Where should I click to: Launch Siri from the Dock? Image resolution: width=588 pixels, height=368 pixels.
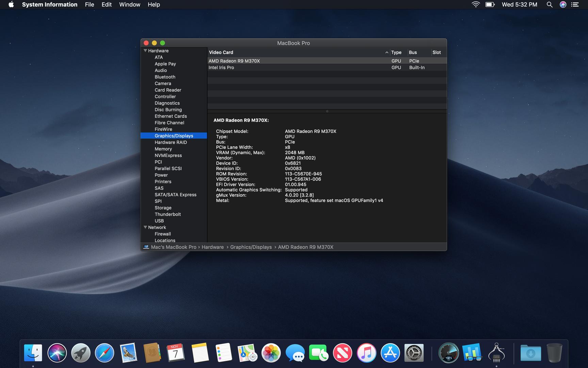point(57,353)
